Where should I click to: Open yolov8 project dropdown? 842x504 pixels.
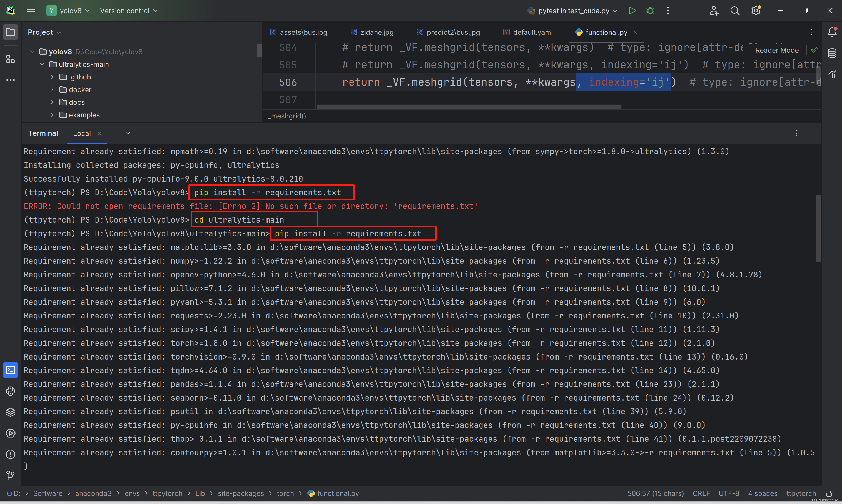click(68, 11)
